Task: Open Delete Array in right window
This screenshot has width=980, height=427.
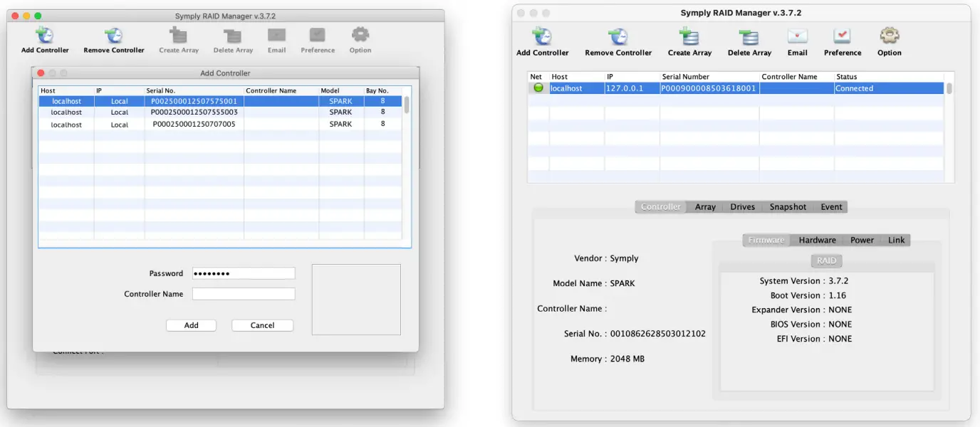Action: (749, 36)
